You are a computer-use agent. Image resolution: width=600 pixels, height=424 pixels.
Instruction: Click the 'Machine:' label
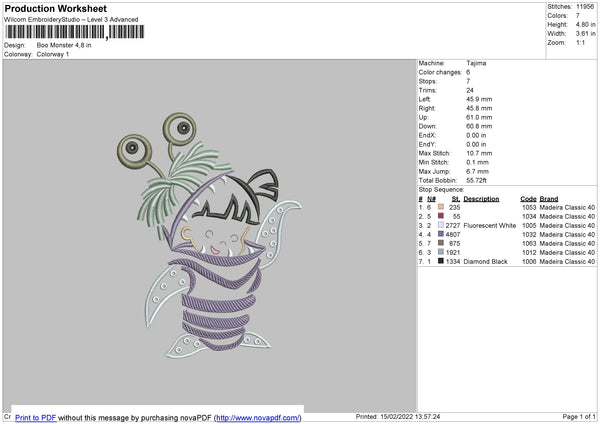[x=432, y=63]
